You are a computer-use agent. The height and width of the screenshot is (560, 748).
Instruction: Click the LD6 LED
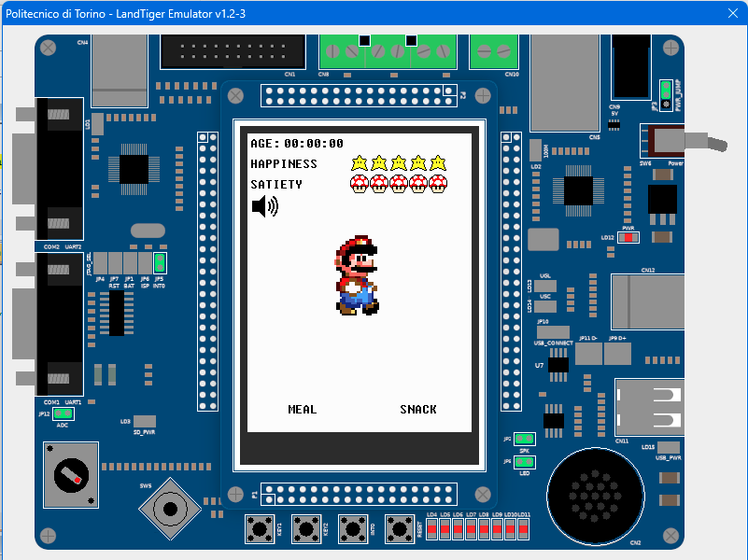[x=458, y=529]
